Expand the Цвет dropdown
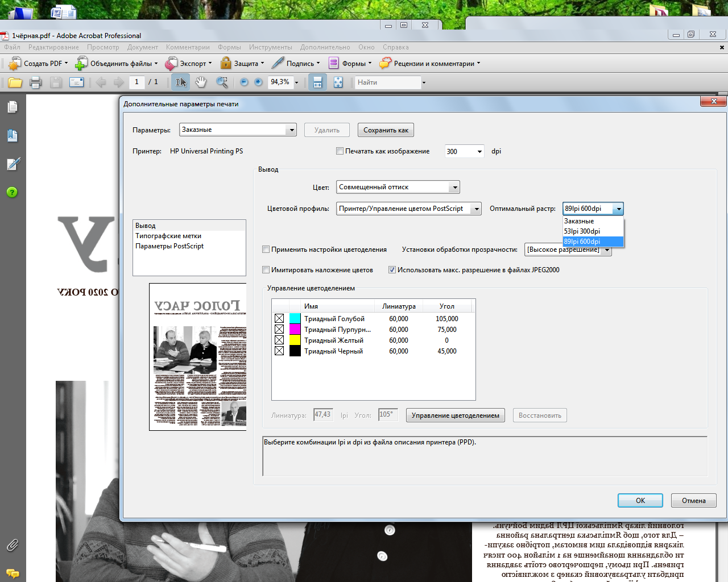This screenshot has height=582, width=728. click(x=398, y=187)
